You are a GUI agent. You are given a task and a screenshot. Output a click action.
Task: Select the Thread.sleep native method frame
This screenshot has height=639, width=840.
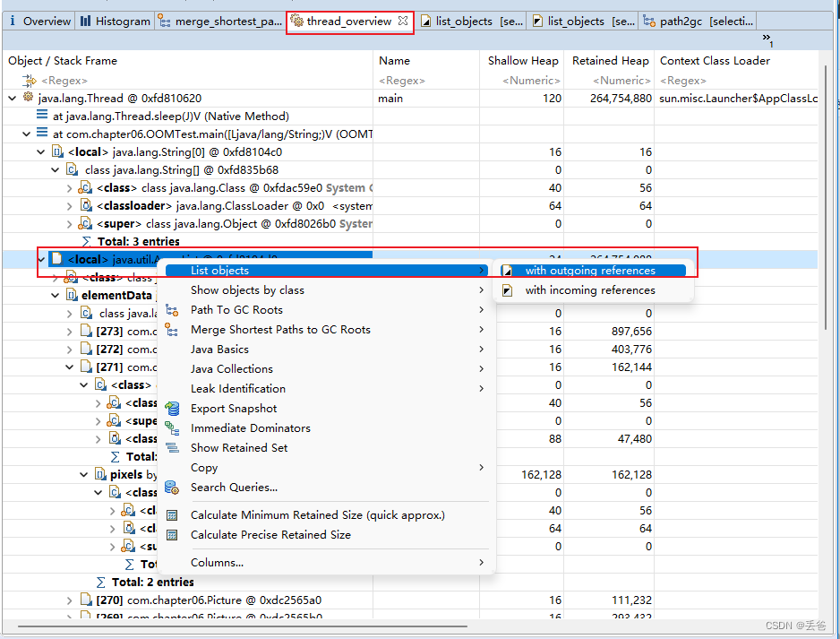click(x=171, y=117)
